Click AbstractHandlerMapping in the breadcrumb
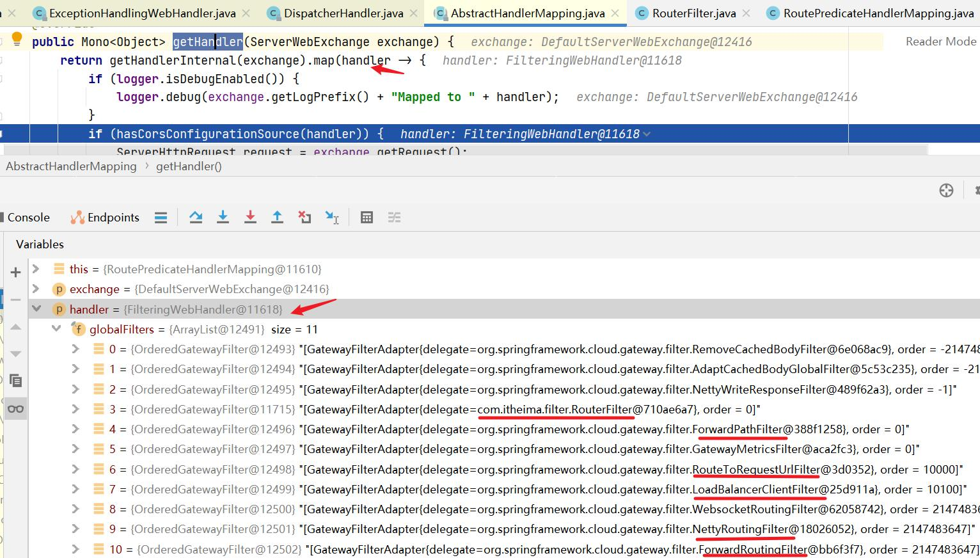The height and width of the screenshot is (558, 980). [x=71, y=166]
